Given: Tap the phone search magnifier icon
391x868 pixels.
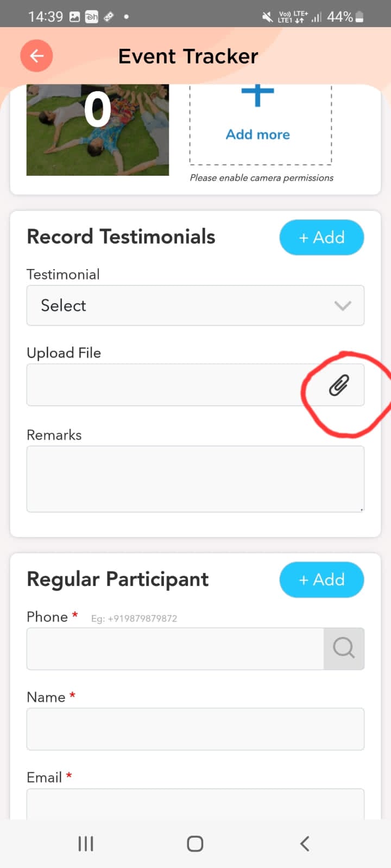Looking at the screenshot, I should click(344, 648).
